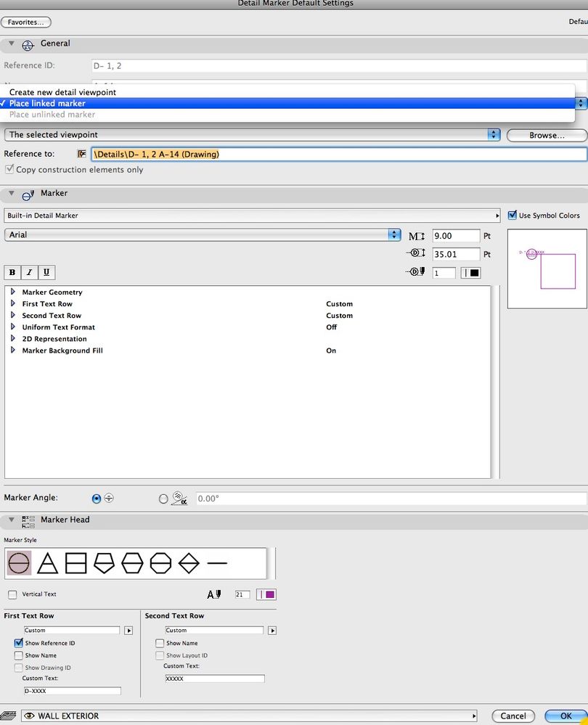
Task: Select the diamond marker head style
Action: point(189,563)
